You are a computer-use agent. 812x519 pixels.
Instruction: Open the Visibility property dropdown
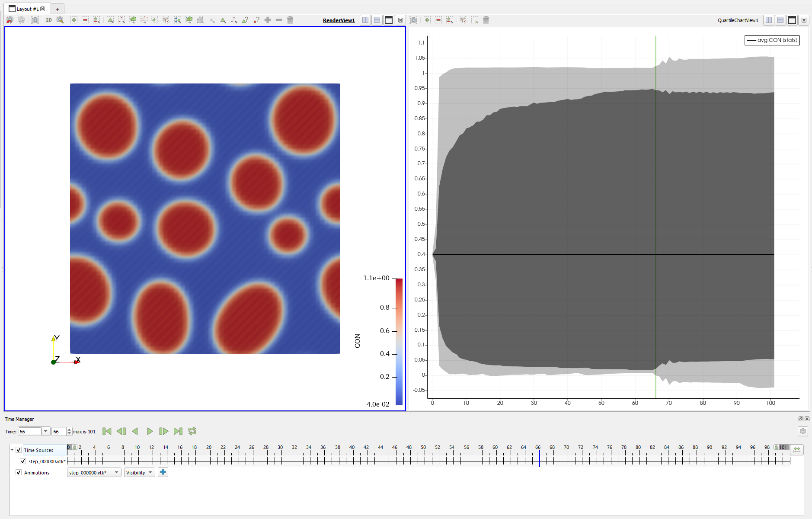tap(139, 472)
